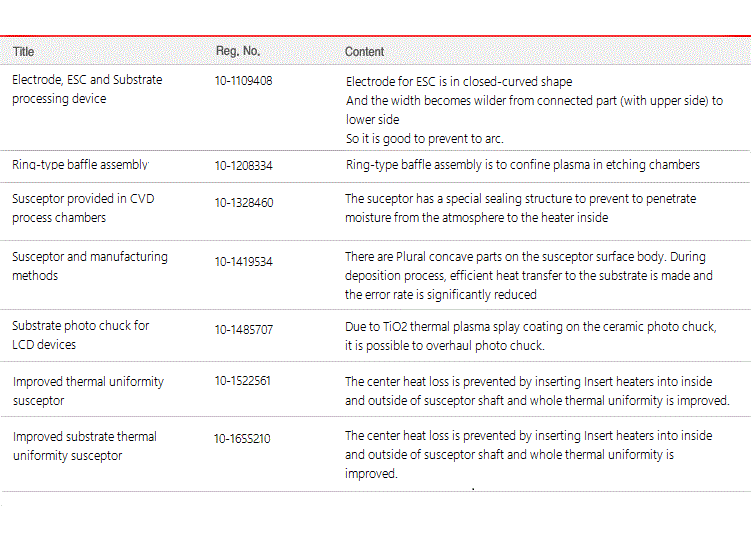This screenshot has width=751, height=558.
Task: Select 'Improved thermal uniformity susceptor' title
Action: point(89,391)
